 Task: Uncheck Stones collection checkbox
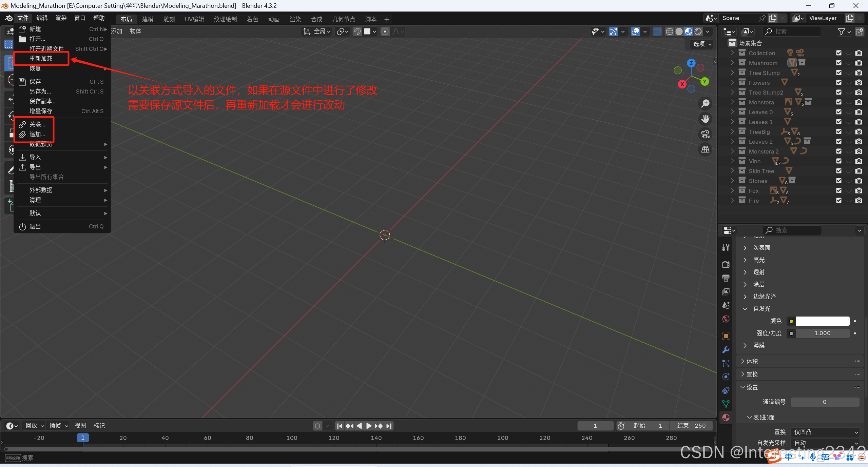839,181
